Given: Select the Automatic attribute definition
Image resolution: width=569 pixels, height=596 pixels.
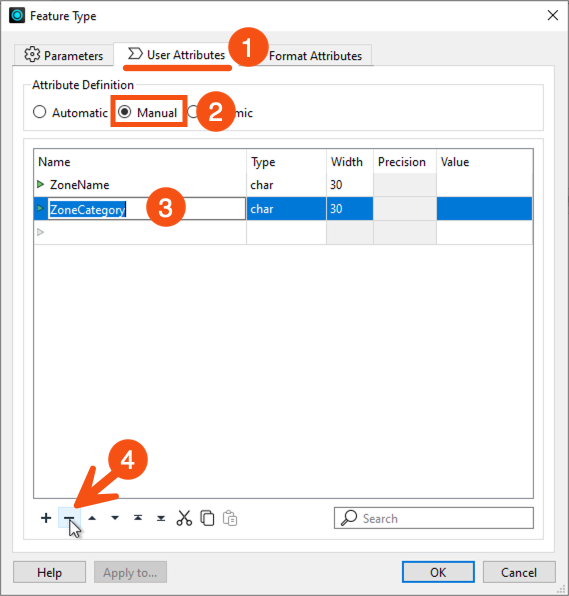Looking at the screenshot, I should click(x=70, y=113).
